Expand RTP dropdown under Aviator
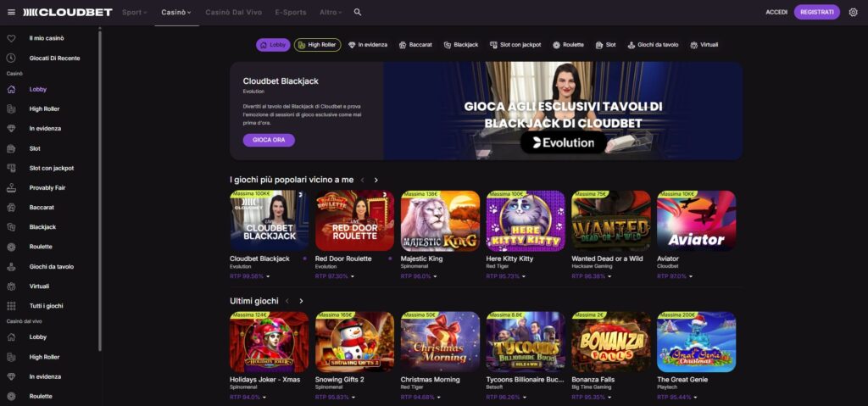Viewport: 868px width, 406px height. pyautogui.click(x=691, y=275)
